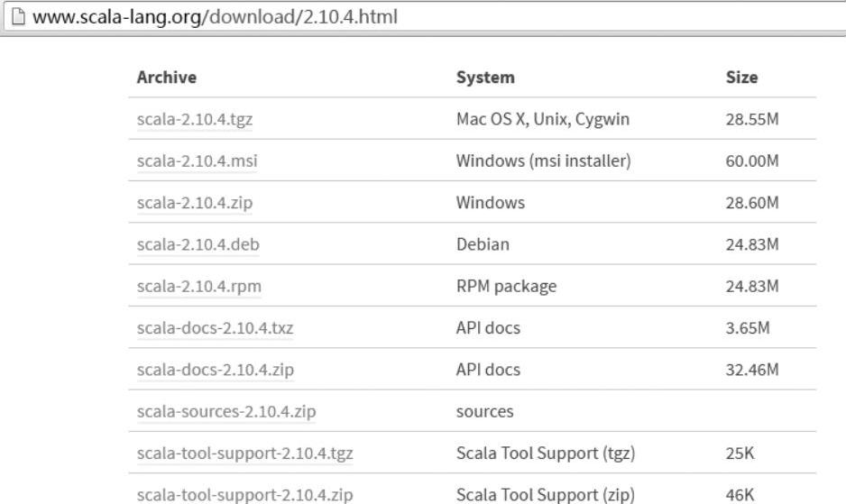
Task: Click the Scala Tool Support (tgz) cell
Action: pyautogui.click(x=546, y=454)
